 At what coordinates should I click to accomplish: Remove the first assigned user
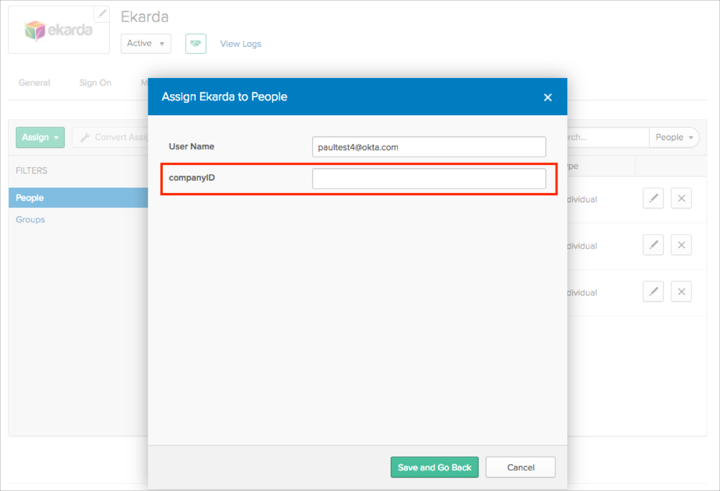click(681, 199)
